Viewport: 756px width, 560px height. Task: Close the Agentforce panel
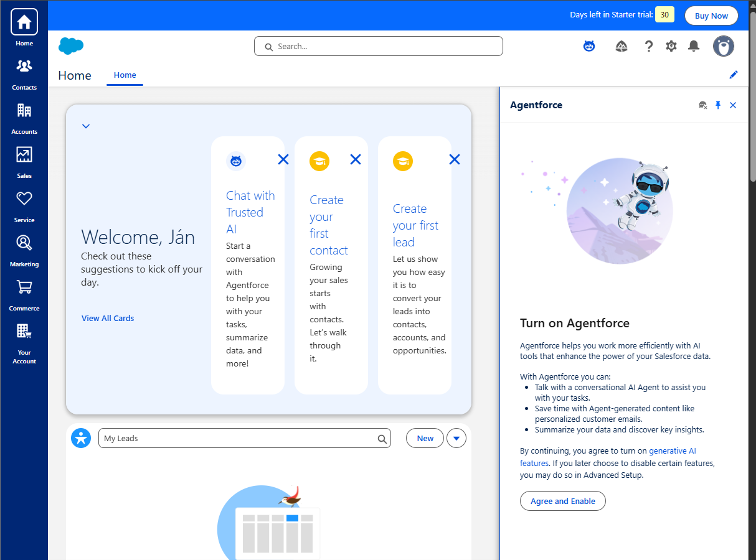(733, 105)
